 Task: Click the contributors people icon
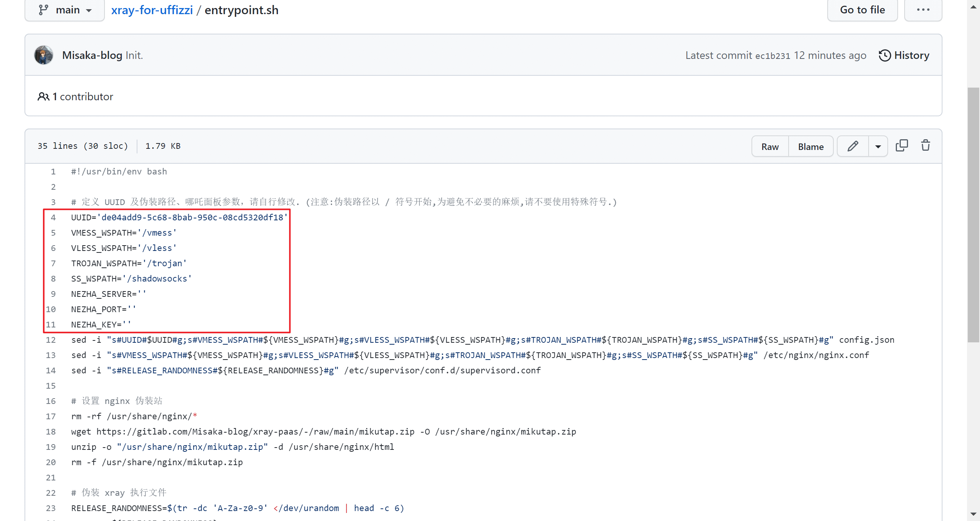(43, 97)
